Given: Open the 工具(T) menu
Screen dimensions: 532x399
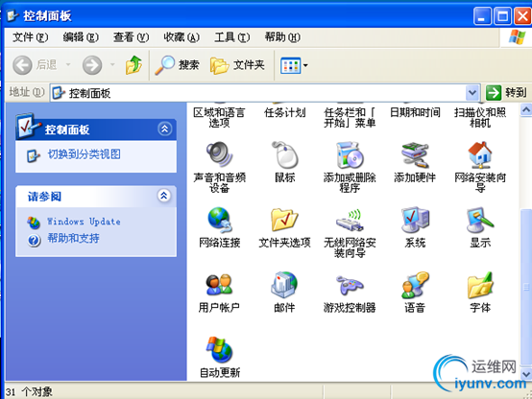Looking at the screenshot, I should 231,37.
